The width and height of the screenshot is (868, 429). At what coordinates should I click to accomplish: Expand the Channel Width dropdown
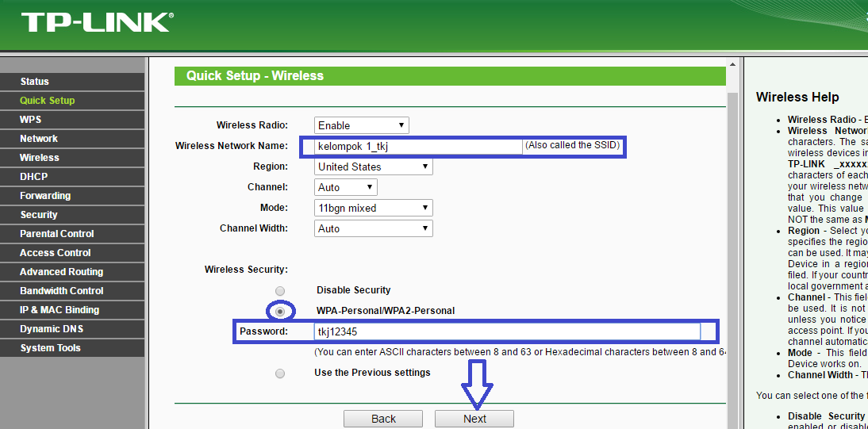[x=373, y=228]
